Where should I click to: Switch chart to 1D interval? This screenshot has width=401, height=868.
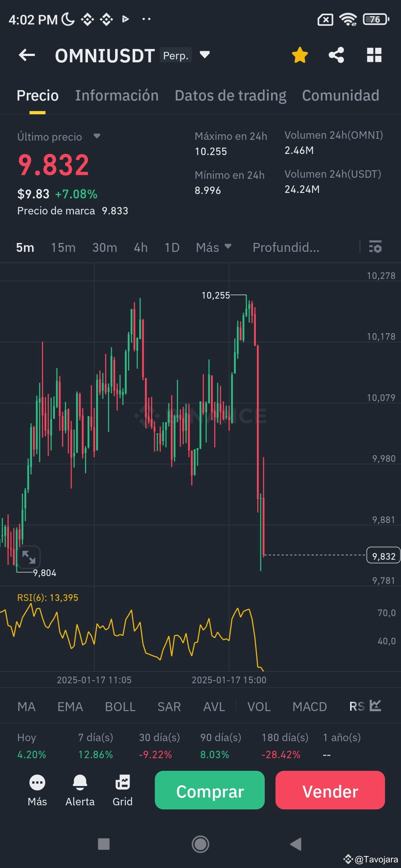[172, 247]
